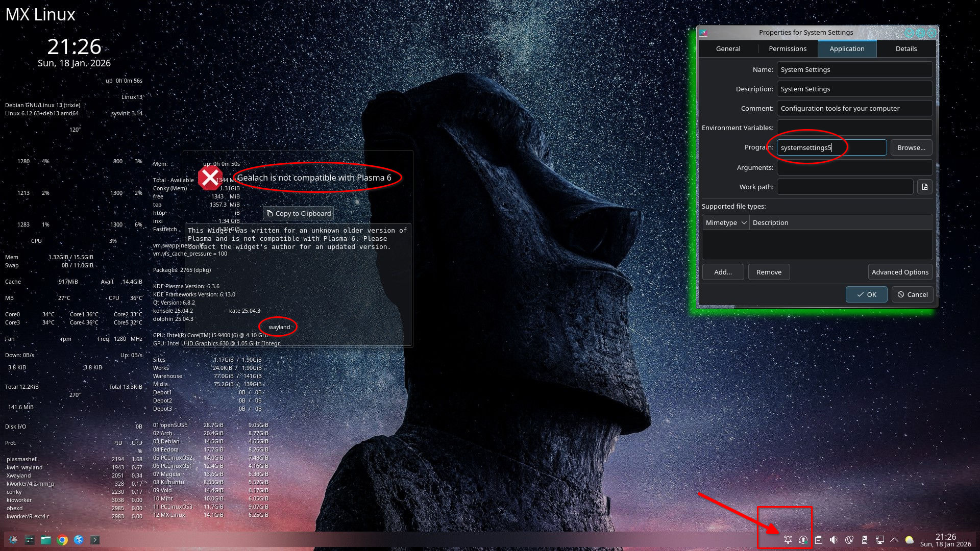Open the clipboard tray icon
The image size is (980, 551).
[x=819, y=540]
